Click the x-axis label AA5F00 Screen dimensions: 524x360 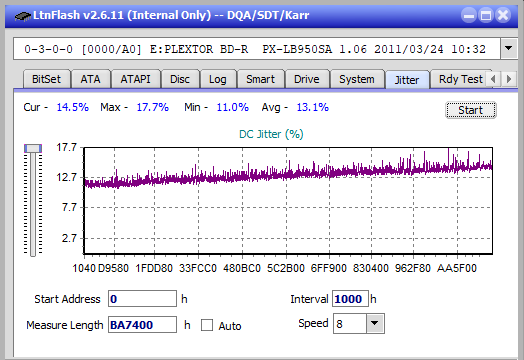click(457, 268)
